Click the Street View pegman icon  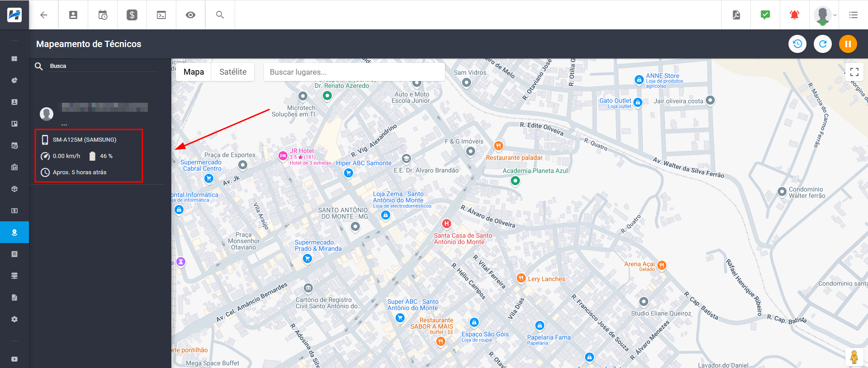(x=854, y=358)
